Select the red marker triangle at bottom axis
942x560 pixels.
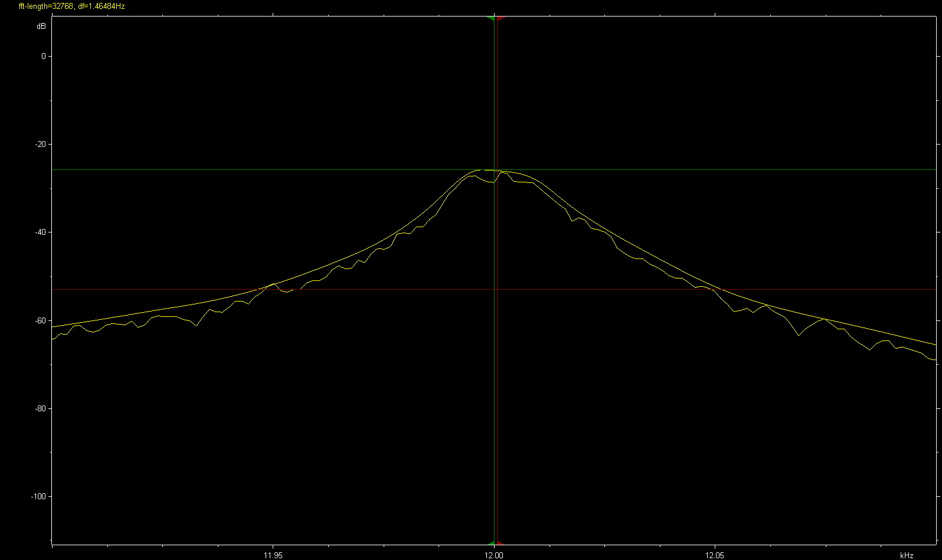501,542
